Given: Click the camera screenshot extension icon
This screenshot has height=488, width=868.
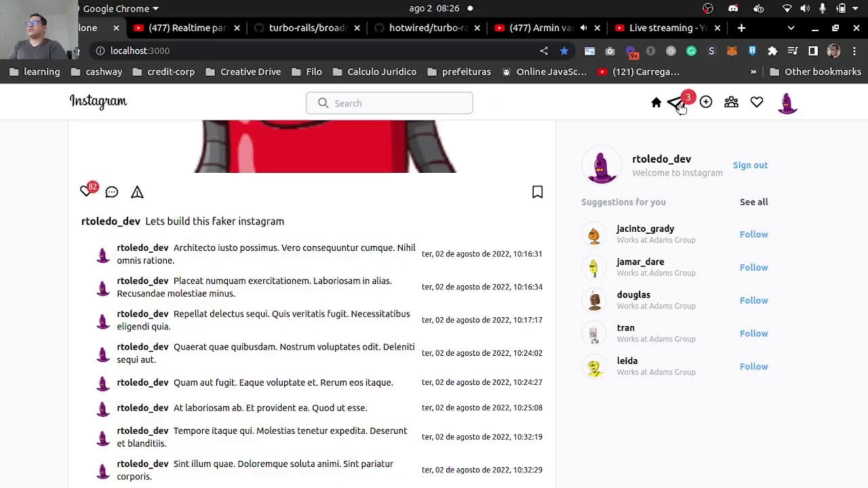Looking at the screenshot, I should tap(610, 51).
